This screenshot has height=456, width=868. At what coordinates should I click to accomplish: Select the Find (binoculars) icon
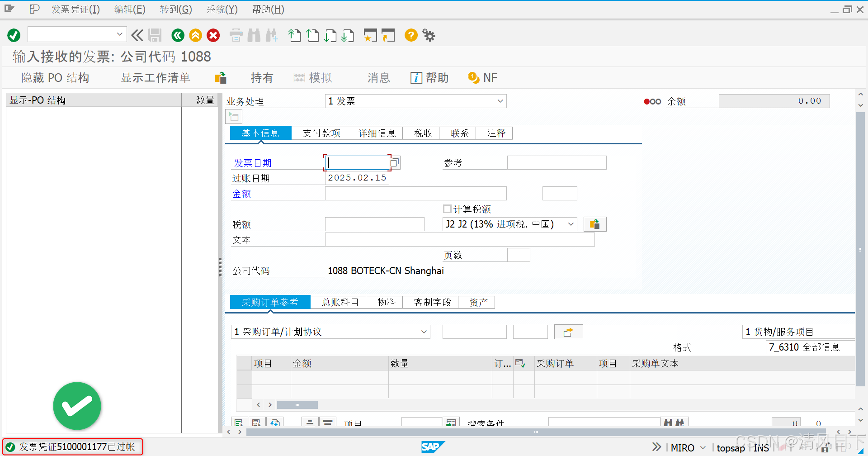pos(254,35)
